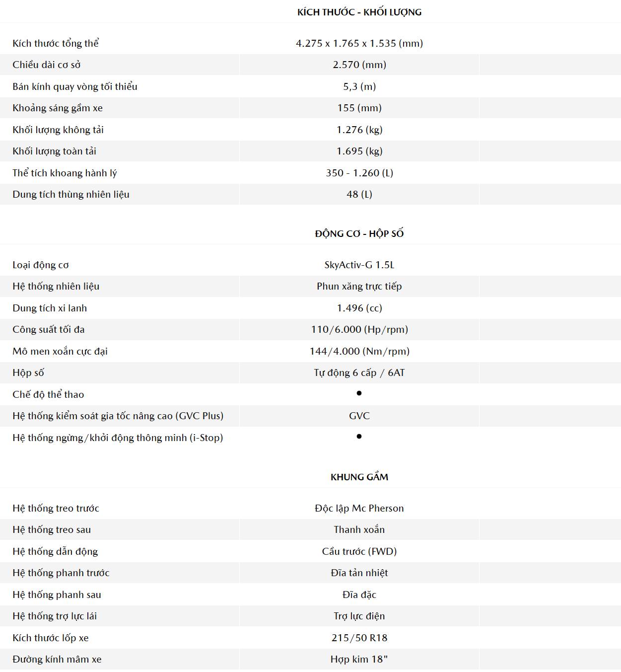Viewport: 621px width, 672px height.
Task: Select the 350 - 1.260 (L) luggage volume
Action: [359, 173]
